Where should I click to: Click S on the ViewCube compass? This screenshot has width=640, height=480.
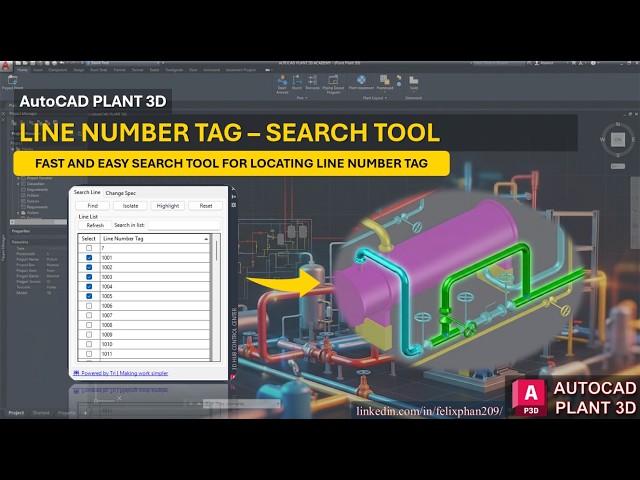[618, 156]
